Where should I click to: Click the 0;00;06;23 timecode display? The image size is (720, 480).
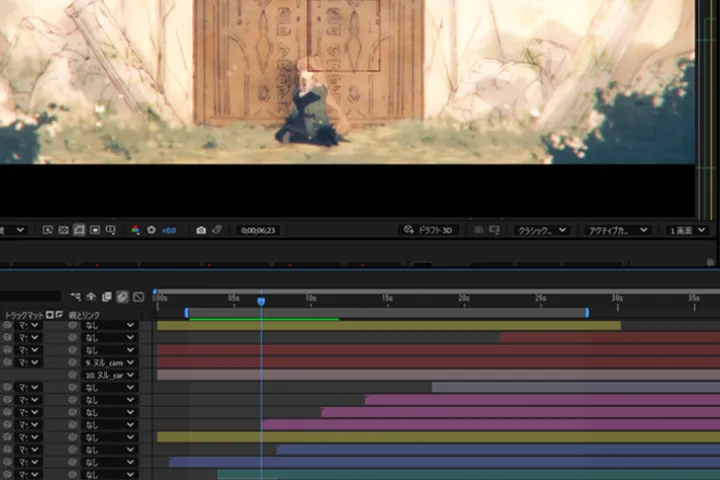258,230
